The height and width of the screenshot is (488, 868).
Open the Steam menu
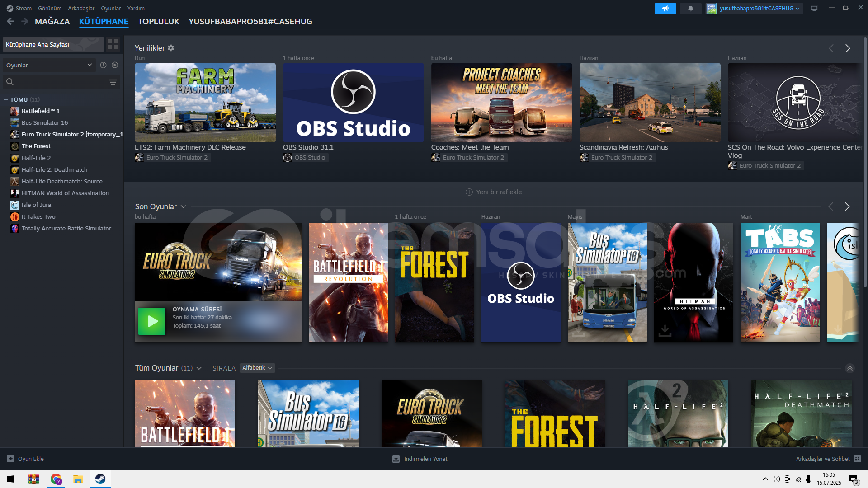[x=24, y=8]
